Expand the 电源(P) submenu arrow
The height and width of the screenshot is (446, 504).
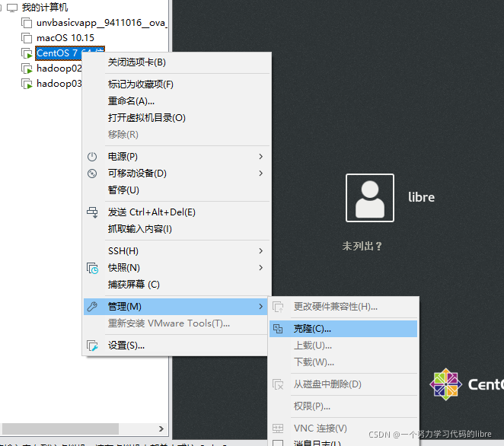[x=260, y=157]
